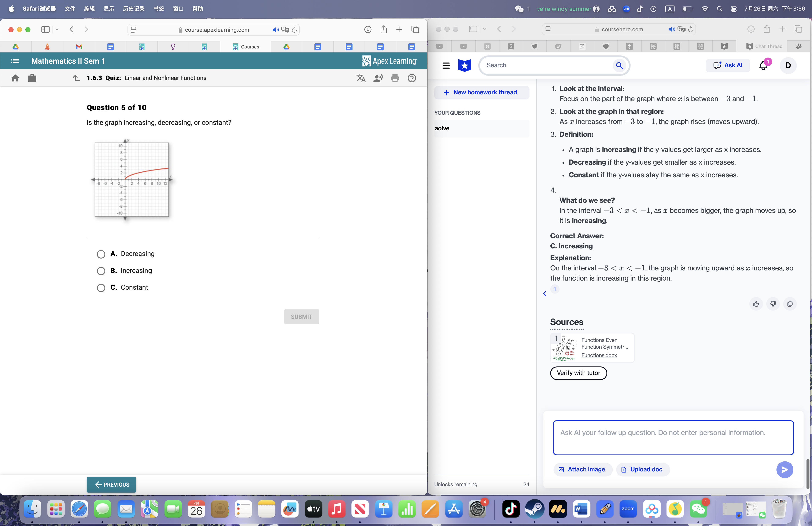Open the text-to-speech reader on the quiz toolbar
This screenshot has width=812, height=526.
(378, 78)
